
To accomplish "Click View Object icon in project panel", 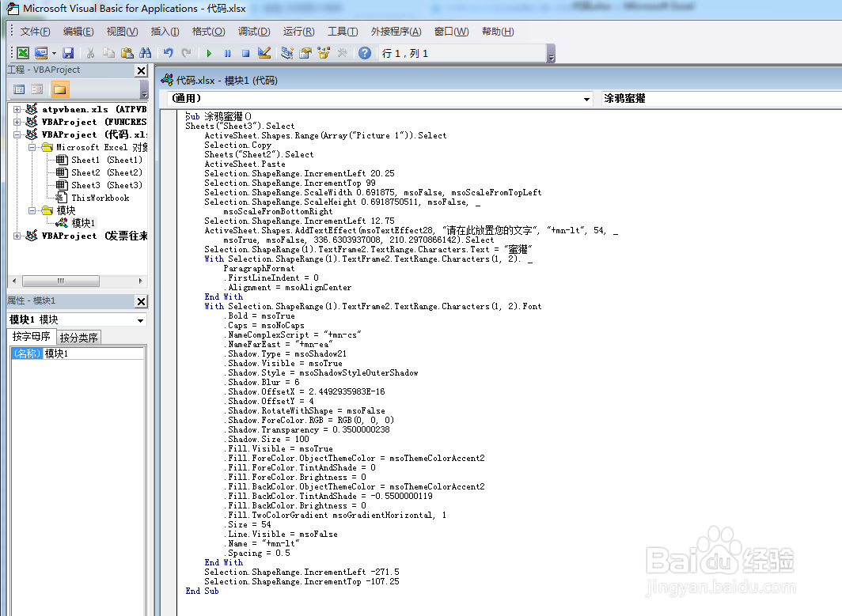I will [37, 89].
